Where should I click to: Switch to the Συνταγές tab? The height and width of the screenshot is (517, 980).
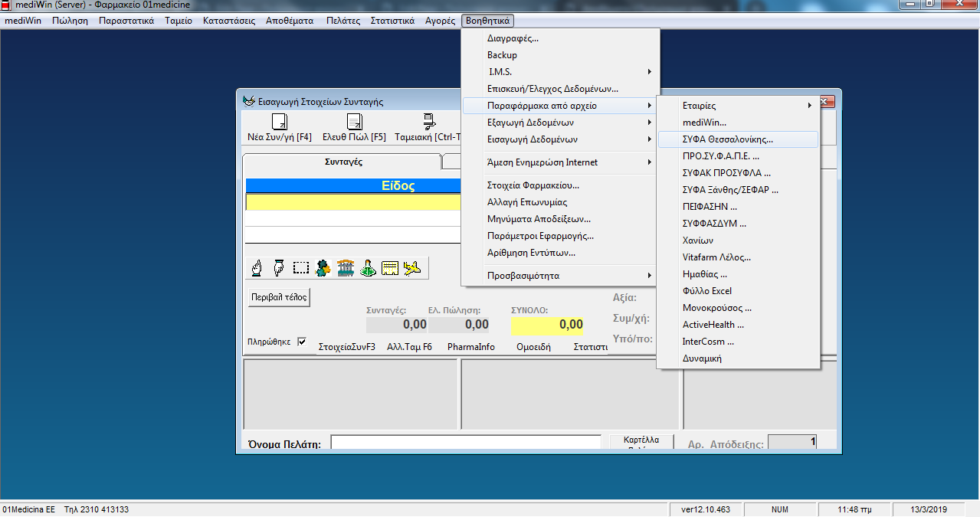[343, 162]
